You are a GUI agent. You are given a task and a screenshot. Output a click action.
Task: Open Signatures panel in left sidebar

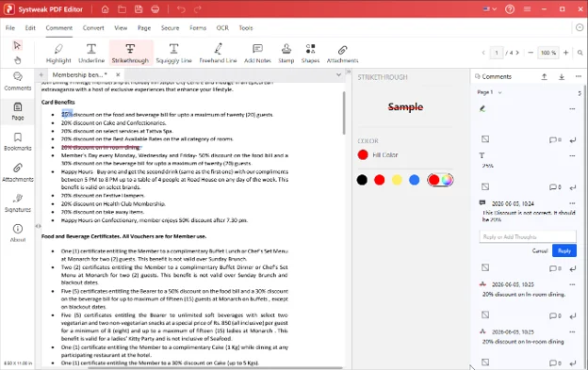pyautogui.click(x=18, y=202)
